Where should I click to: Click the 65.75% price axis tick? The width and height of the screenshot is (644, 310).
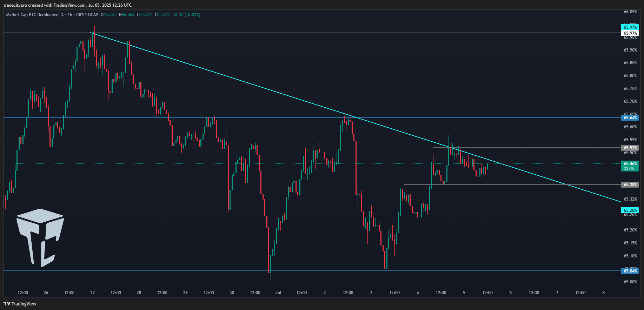pyautogui.click(x=630, y=89)
